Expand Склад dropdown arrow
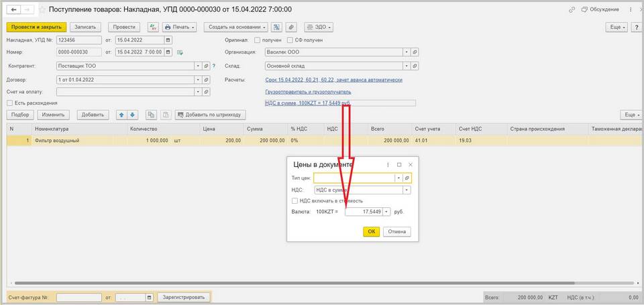Image resolution: width=644 pixels, height=305 pixels. point(407,66)
